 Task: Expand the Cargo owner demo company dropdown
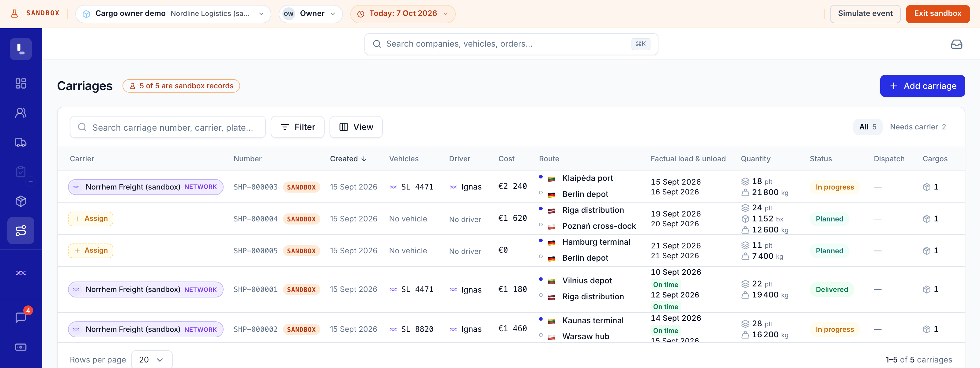(173, 14)
